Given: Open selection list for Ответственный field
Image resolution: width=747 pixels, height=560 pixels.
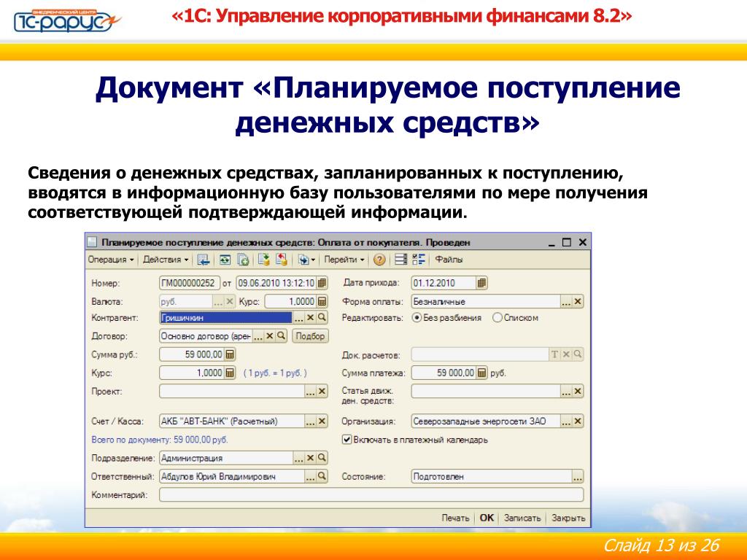Looking at the screenshot, I should [x=310, y=476].
